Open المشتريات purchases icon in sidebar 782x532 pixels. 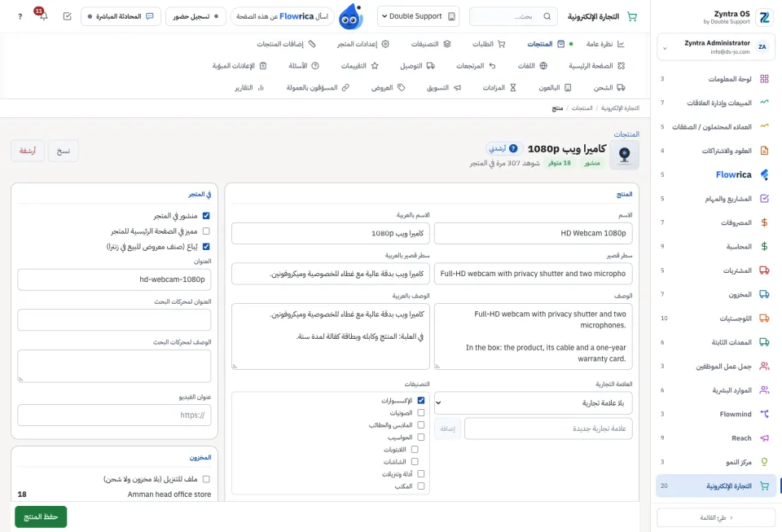pos(764,270)
